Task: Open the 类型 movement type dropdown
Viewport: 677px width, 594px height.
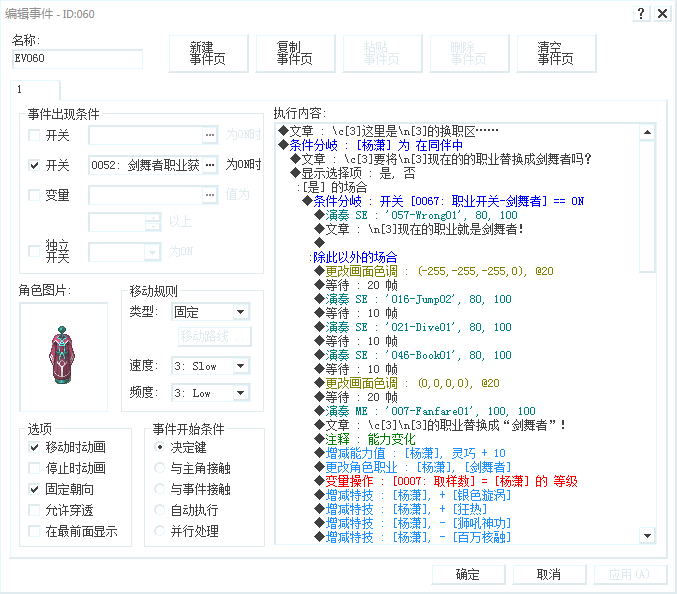Action: coord(241,312)
